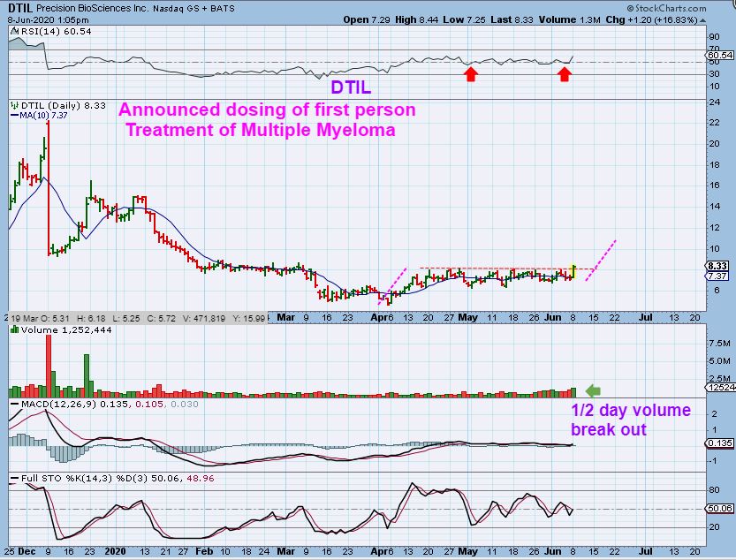Click the yellow-highlighted breakout candle
Image resolution: width=736 pixels, height=560 pixels.
(573, 272)
